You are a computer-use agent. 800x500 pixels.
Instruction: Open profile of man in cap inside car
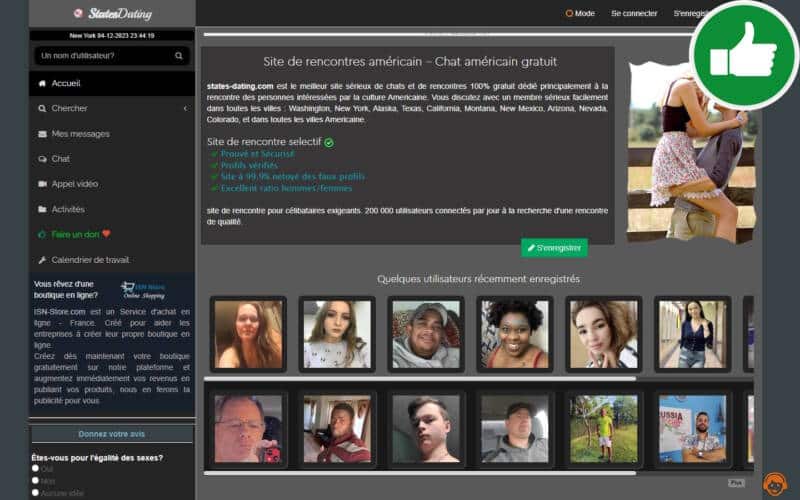point(515,429)
